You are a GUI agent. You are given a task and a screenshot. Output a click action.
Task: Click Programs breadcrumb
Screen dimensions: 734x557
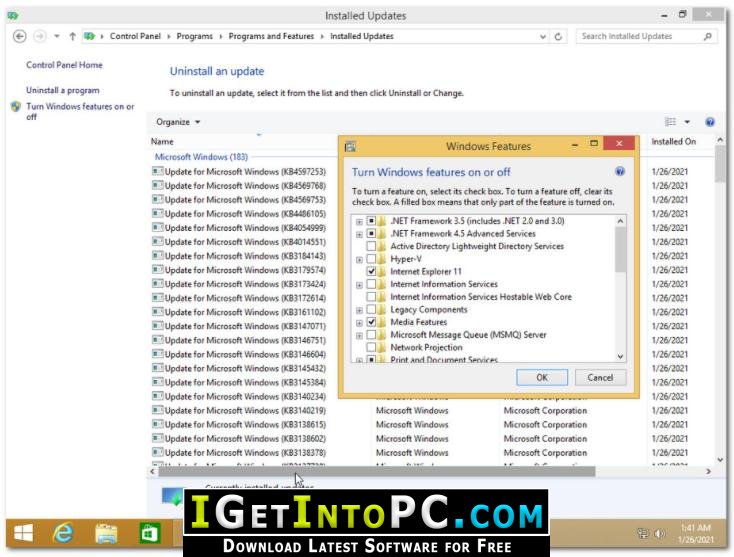(x=194, y=36)
